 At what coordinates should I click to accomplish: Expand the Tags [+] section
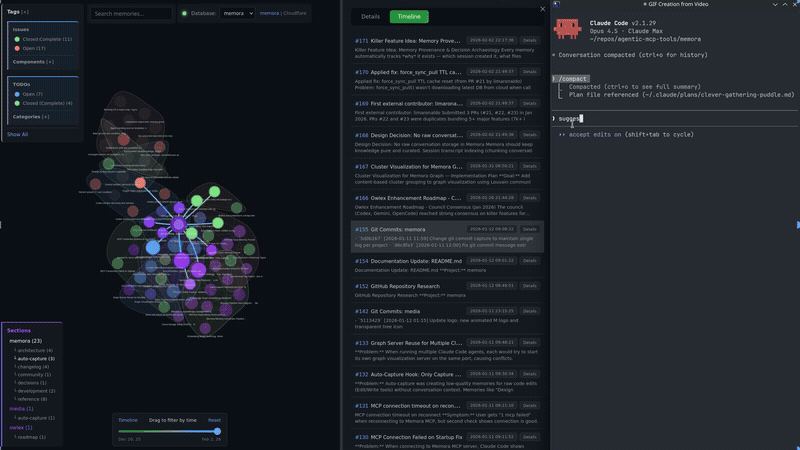18,11
